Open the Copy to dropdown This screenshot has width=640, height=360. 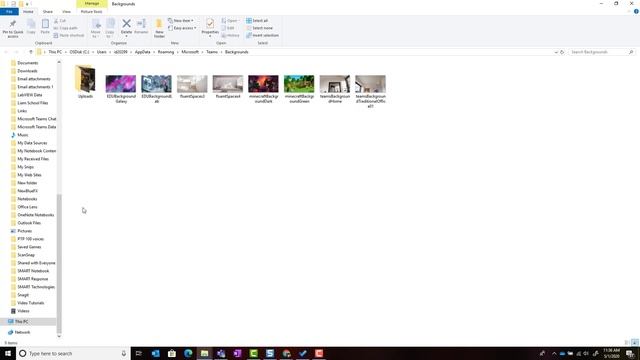pos(110,29)
